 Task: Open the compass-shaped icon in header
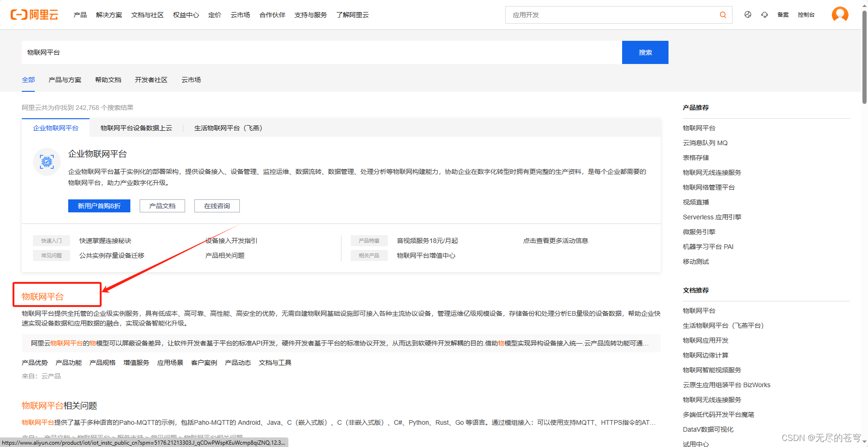(748, 15)
